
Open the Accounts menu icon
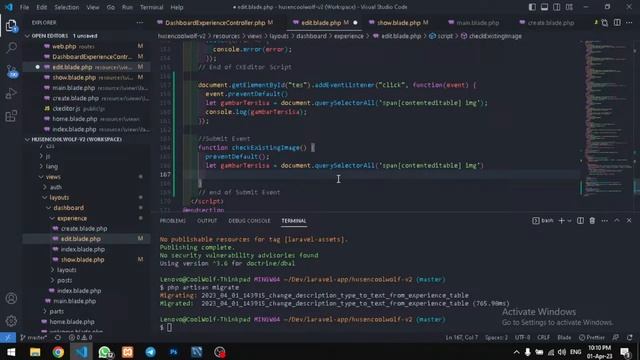(11, 298)
